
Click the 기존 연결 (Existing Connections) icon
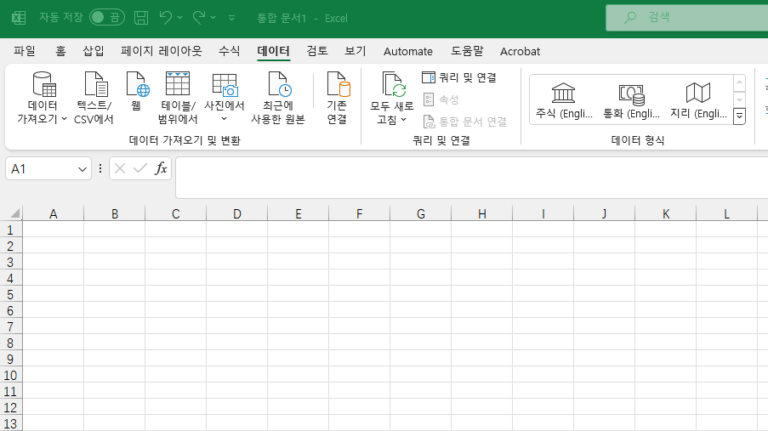click(337, 88)
